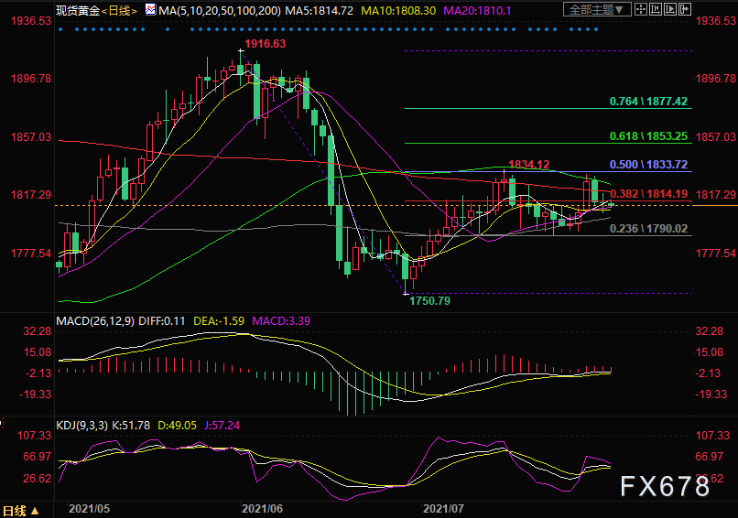The height and width of the screenshot is (518, 738).
Task: Click the 1750.79 low price marker
Action: coord(430,301)
